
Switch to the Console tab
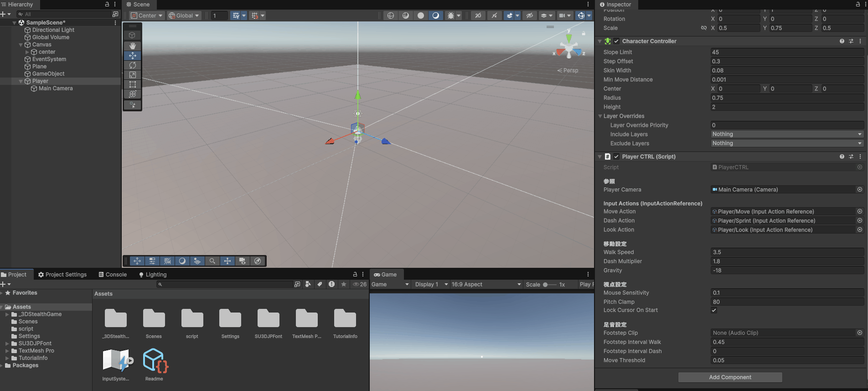113,275
